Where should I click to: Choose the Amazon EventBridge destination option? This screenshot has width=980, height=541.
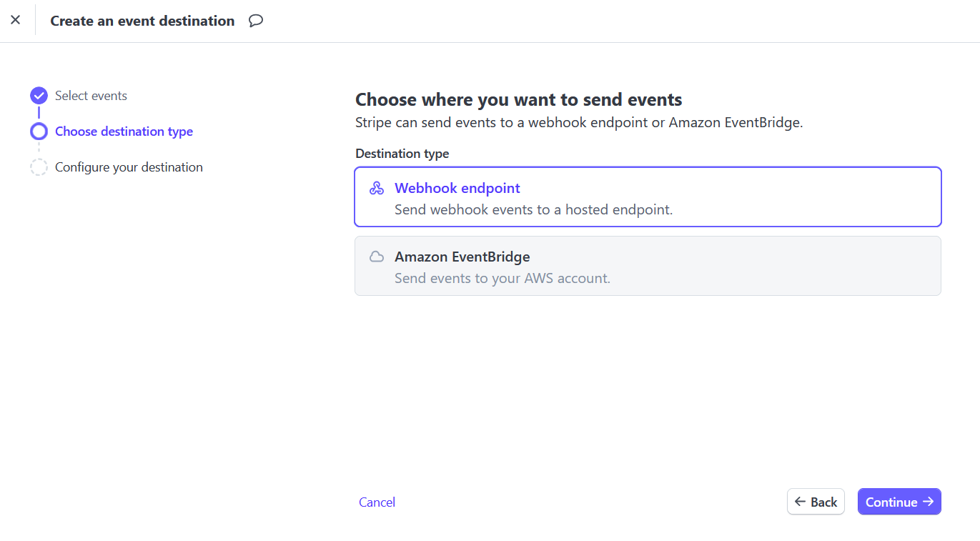[x=648, y=266]
